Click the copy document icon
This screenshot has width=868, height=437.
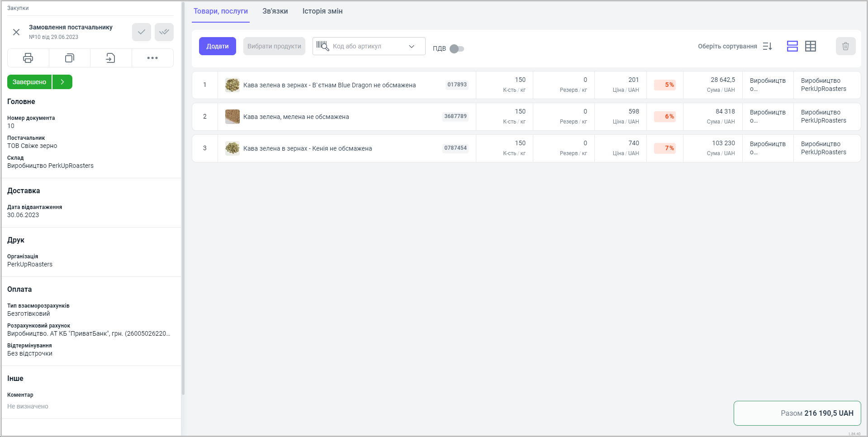(x=69, y=58)
